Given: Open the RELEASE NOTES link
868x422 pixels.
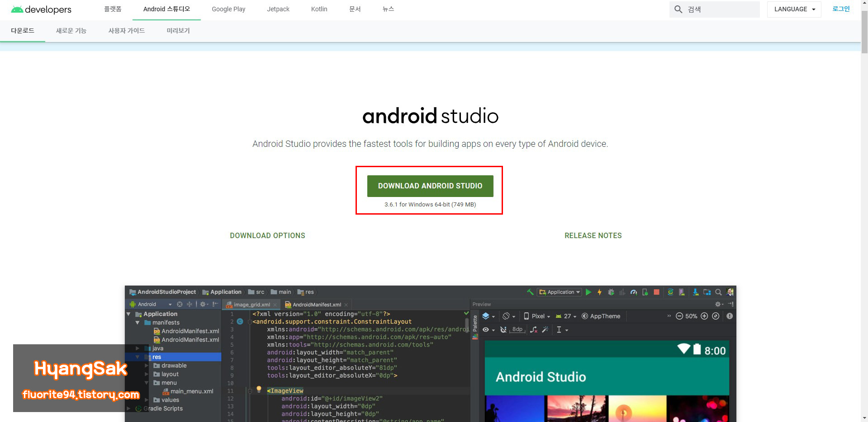Looking at the screenshot, I should [x=593, y=235].
